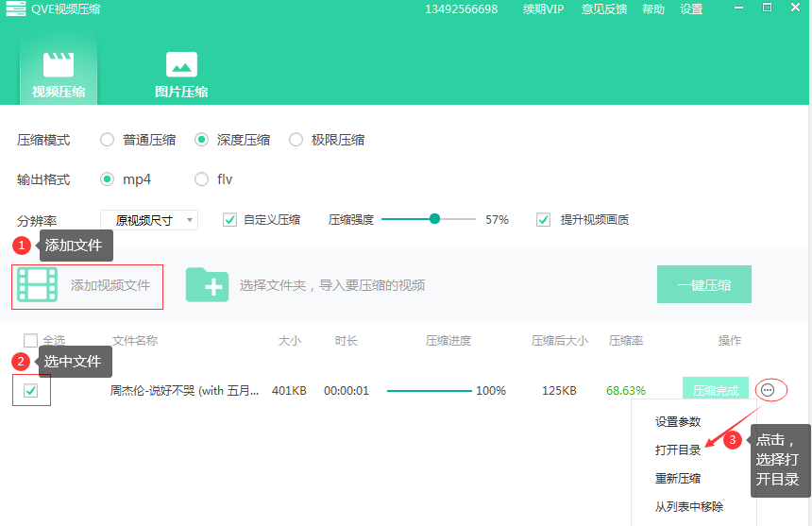Click the film strip add video icon
Viewport: 812px width, 526px height.
click(x=37, y=284)
